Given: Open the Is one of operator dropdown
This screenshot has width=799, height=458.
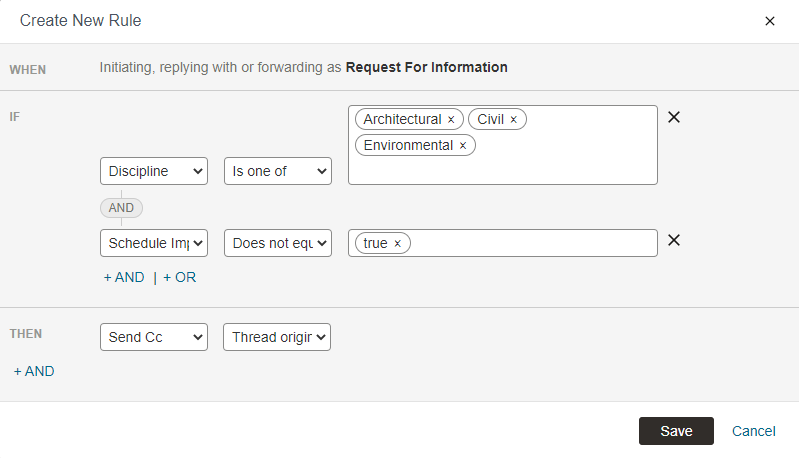Looking at the screenshot, I should point(278,171).
